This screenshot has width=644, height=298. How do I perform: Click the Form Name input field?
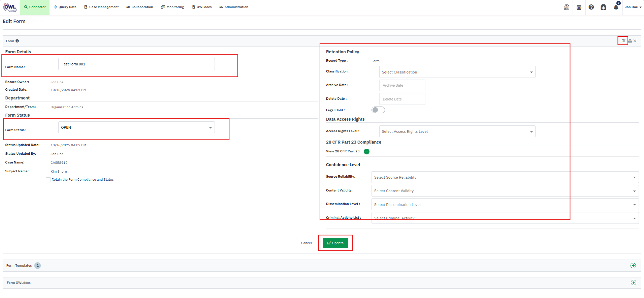pyautogui.click(x=136, y=64)
